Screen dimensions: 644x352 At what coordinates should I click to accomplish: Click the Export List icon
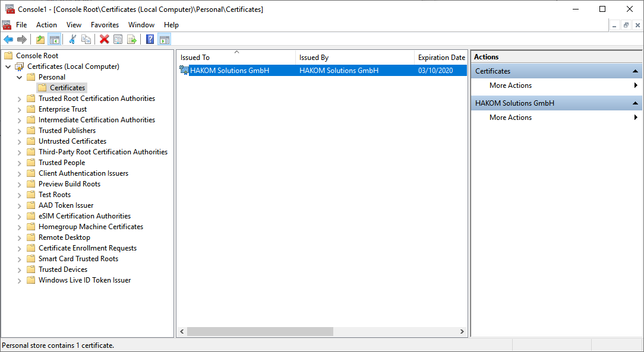coord(131,40)
